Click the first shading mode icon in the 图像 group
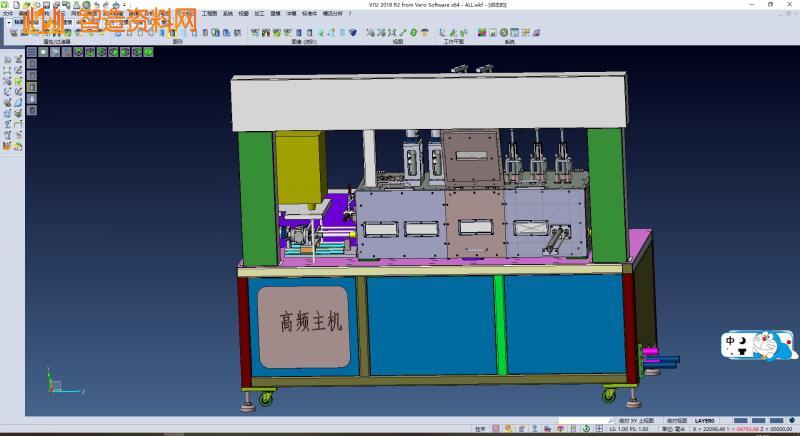800x436 pixels. (x=255, y=33)
